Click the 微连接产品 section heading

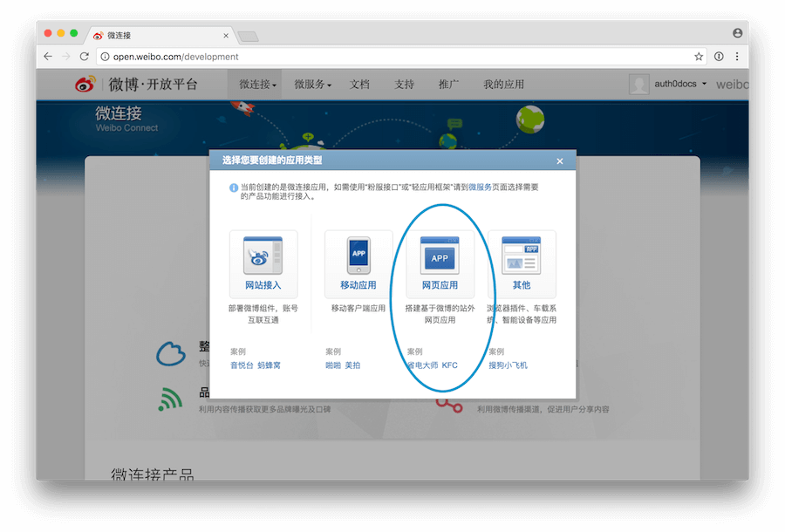point(152,474)
